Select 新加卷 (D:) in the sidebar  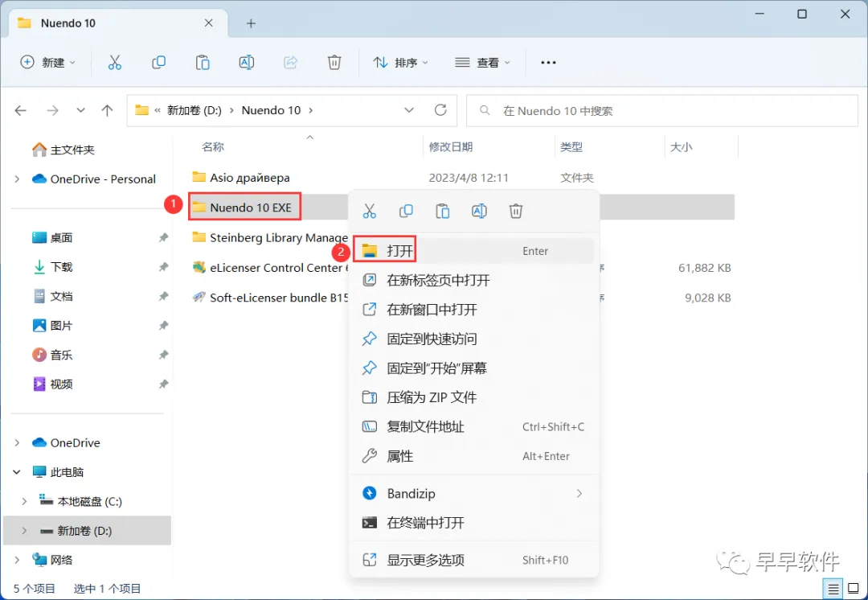coord(87,531)
